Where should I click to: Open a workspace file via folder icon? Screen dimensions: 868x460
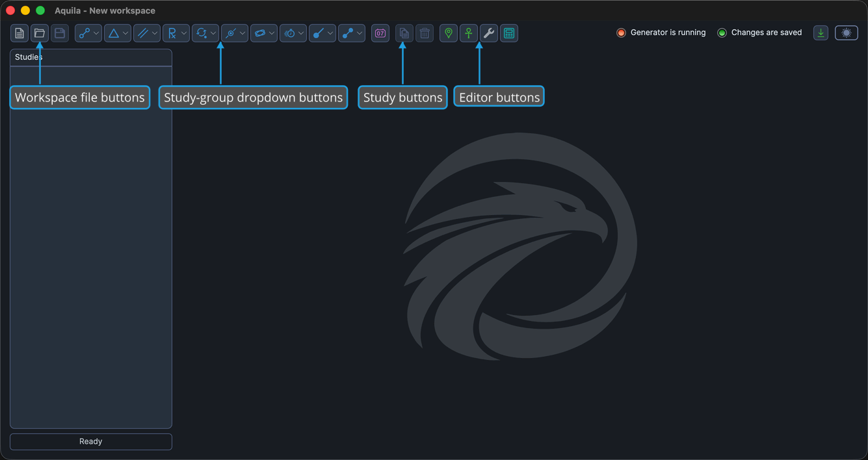tap(40, 33)
